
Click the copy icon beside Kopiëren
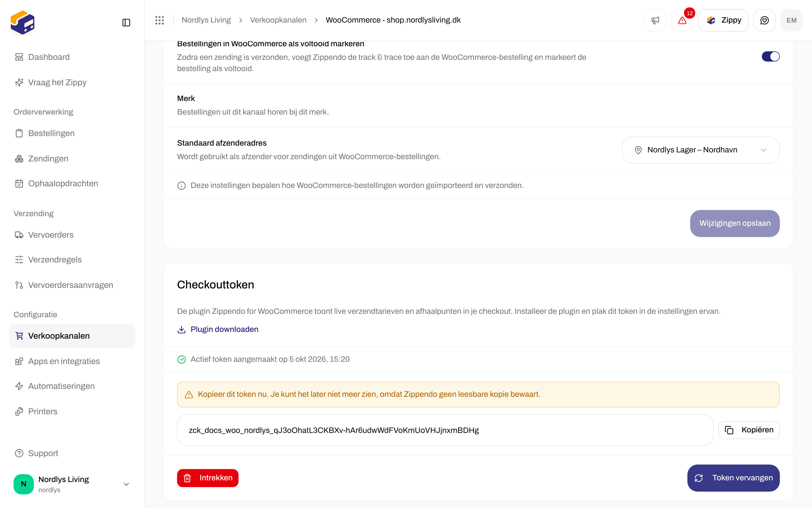[x=729, y=430]
